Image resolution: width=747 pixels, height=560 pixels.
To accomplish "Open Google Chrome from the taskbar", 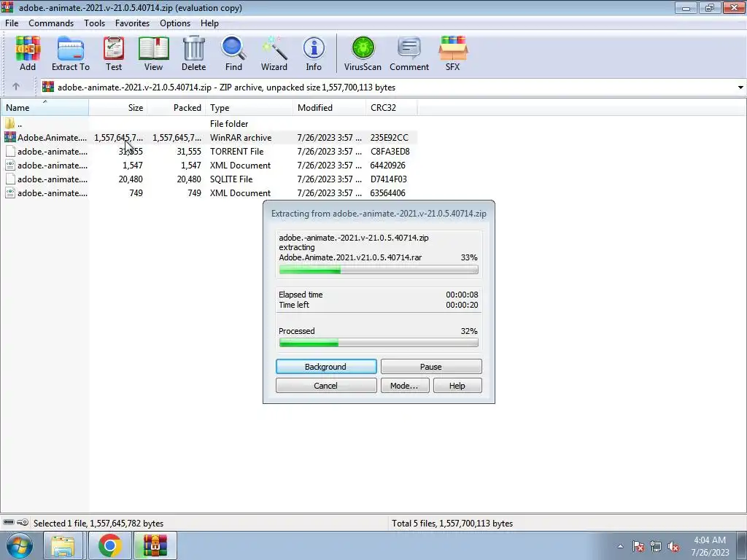I will 110,545.
